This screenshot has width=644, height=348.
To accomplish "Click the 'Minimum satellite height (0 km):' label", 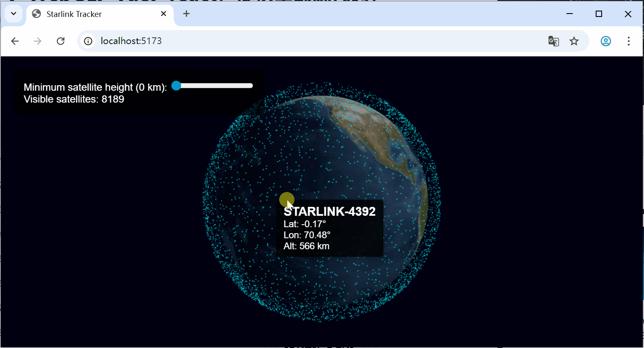I will [x=95, y=87].
